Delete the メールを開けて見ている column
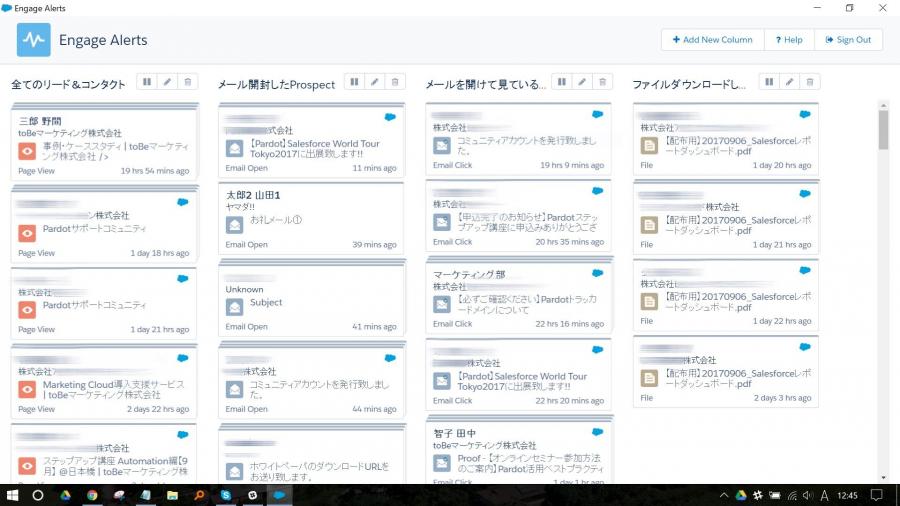Viewport: 900px width, 506px height. point(602,82)
